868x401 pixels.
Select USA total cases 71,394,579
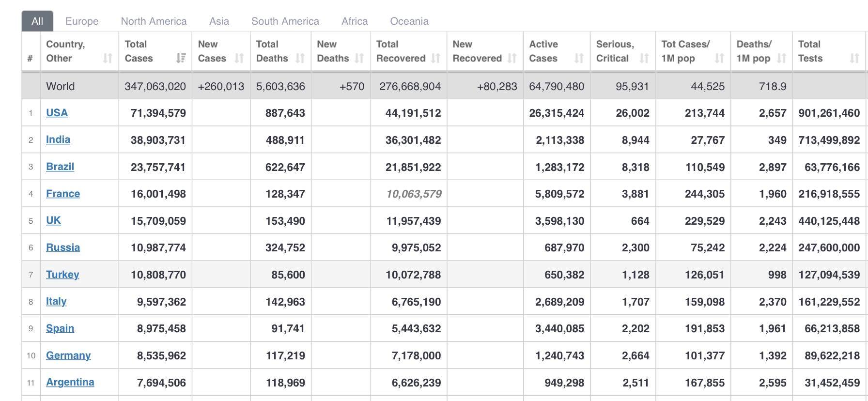tap(158, 113)
